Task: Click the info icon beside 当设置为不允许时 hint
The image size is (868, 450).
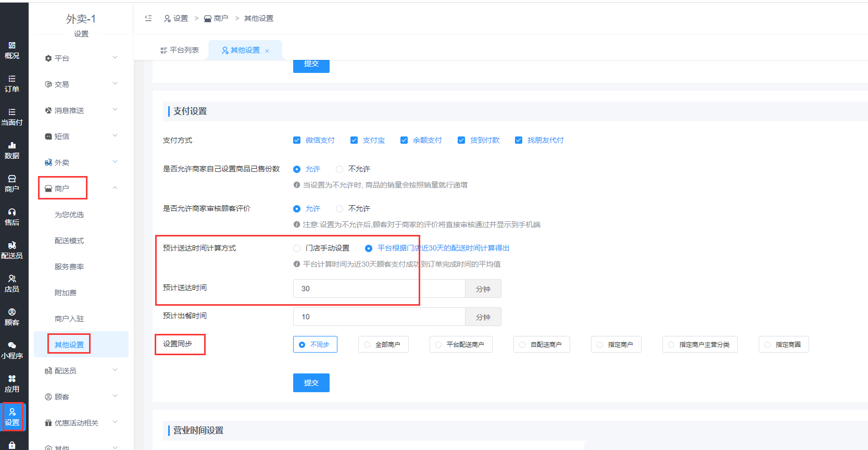Action: pyautogui.click(x=297, y=185)
